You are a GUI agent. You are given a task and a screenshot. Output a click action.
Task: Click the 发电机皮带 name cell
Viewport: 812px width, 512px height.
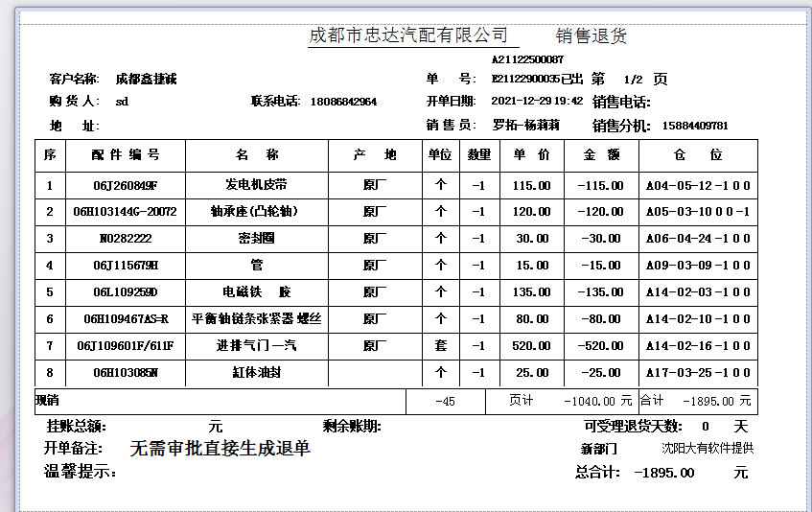[256, 185]
